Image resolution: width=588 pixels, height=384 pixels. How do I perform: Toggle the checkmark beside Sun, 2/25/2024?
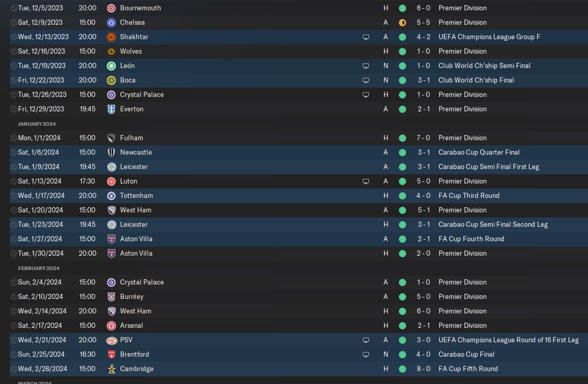[x=13, y=355]
